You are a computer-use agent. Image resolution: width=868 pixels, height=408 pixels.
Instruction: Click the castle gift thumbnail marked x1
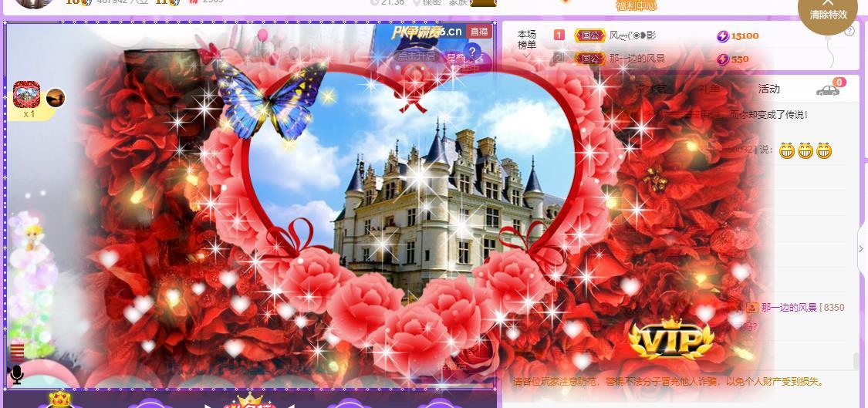26,94
